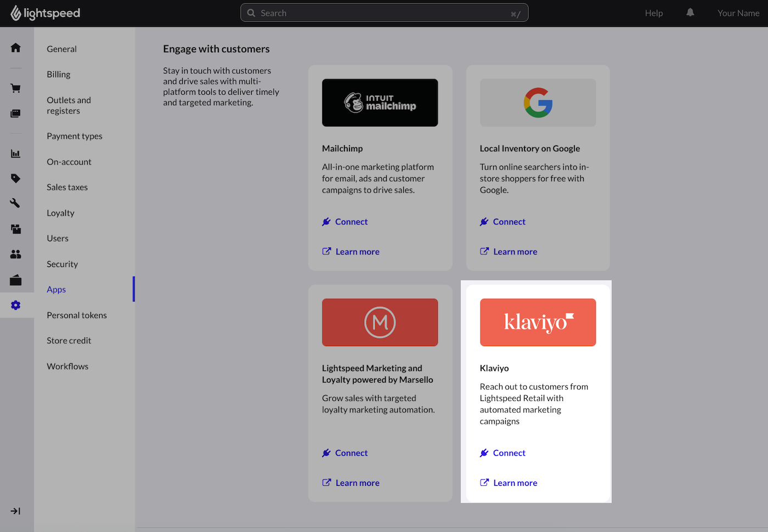Image resolution: width=768 pixels, height=532 pixels.
Task: Click the Catalog price tag icon
Action: coord(15,178)
